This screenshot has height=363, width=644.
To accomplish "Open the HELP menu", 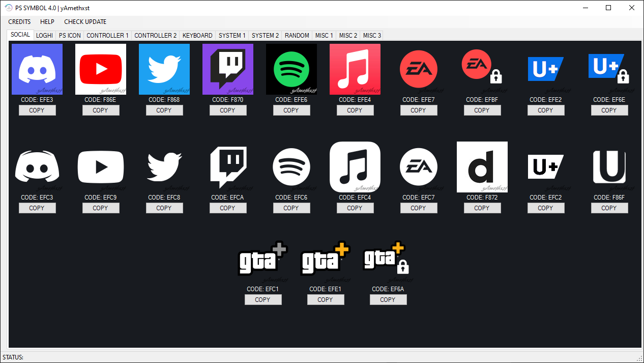I will 47,22.
